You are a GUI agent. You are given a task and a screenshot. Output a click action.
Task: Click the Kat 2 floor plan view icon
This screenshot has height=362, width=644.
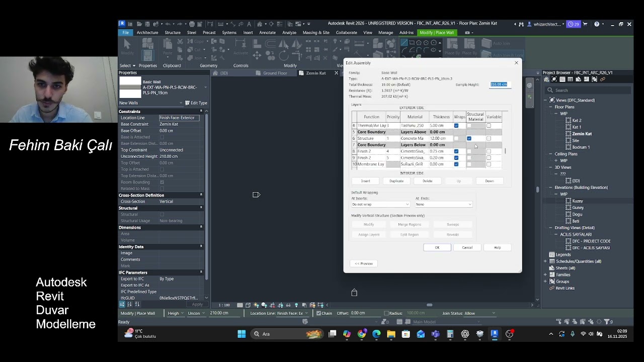[x=569, y=121]
